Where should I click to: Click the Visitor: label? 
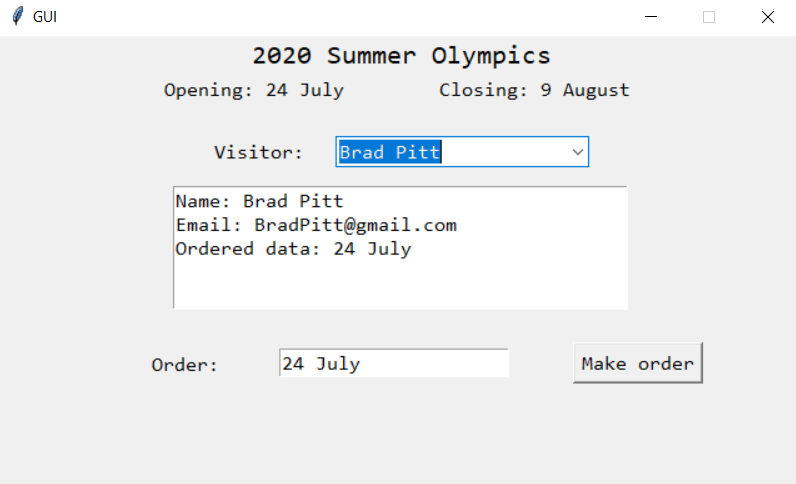pos(258,153)
